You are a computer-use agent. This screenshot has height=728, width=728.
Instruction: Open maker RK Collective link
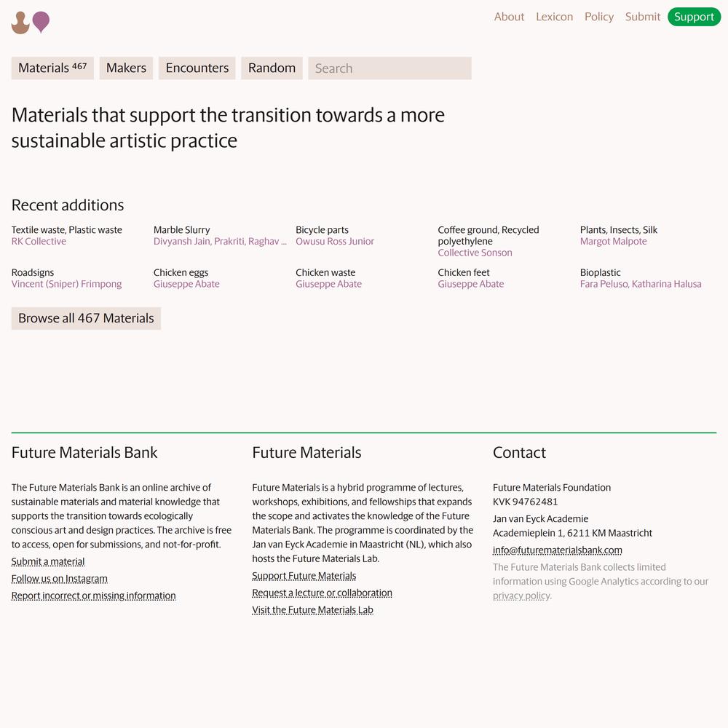pyautogui.click(x=39, y=242)
